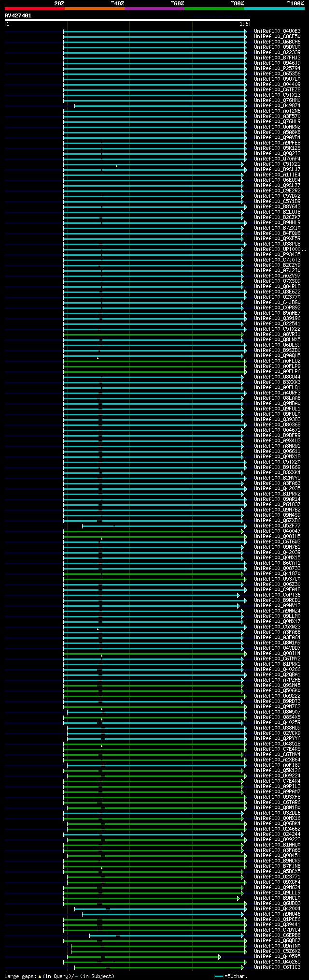
Task: Open hit UniRef100_Q8LNX5
Action: point(277,340)
